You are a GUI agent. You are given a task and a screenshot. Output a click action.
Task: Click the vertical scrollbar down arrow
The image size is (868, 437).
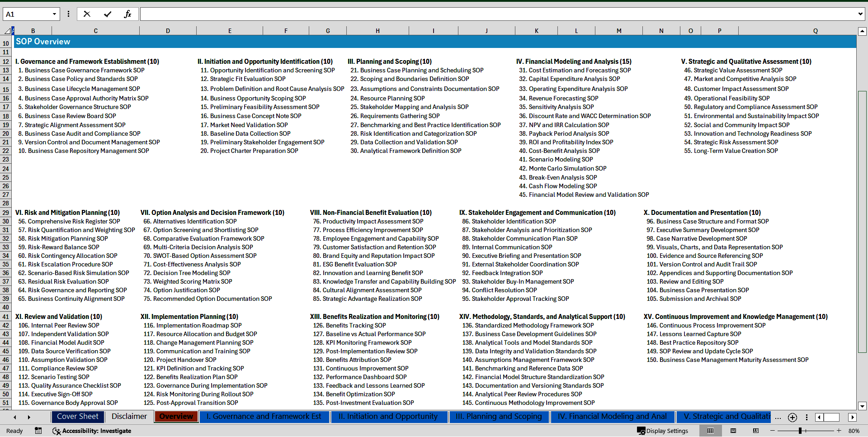(862, 406)
